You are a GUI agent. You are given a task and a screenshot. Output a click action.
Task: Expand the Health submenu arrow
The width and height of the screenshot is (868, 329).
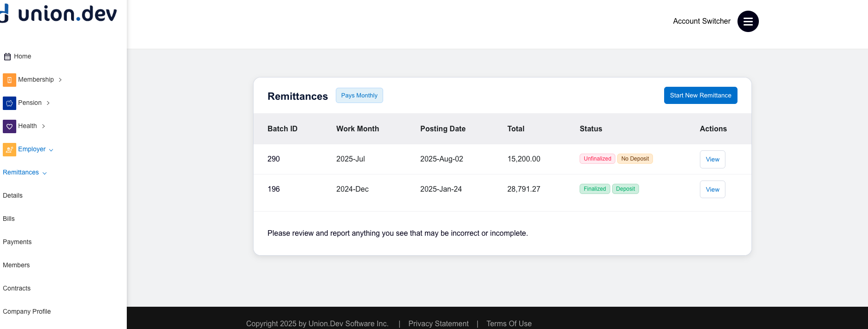pyautogui.click(x=44, y=126)
